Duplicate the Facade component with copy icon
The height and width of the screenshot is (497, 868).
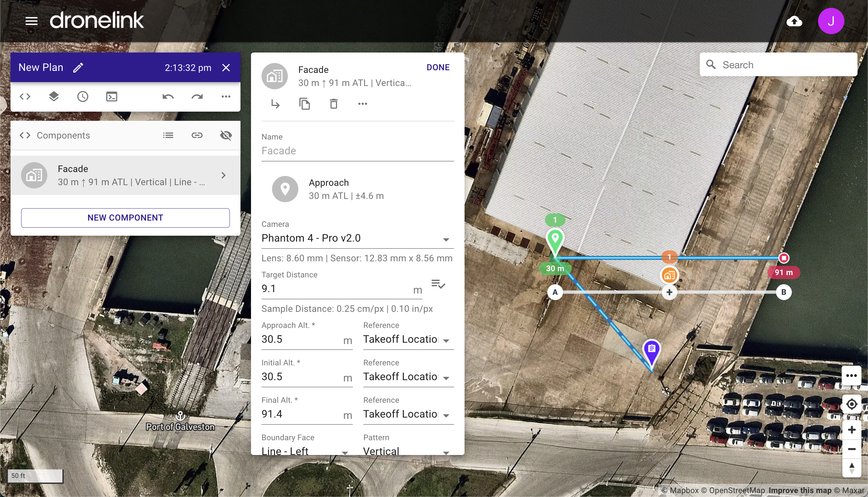point(304,103)
